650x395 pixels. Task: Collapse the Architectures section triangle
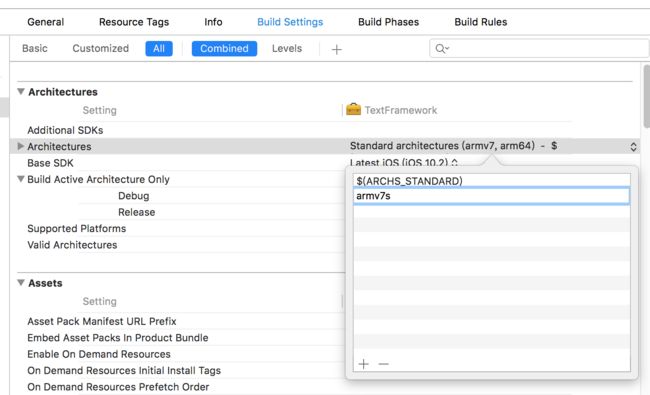[x=21, y=91]
